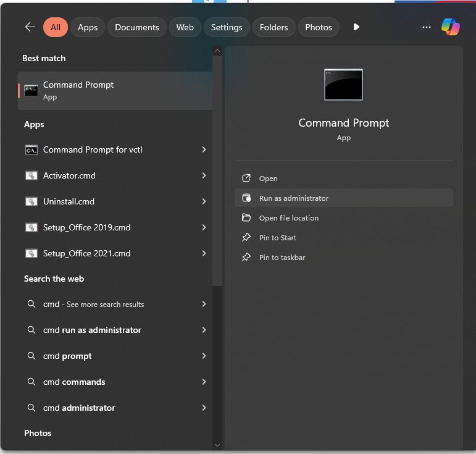Expand chevron for cmd administrator suggestion
Viewport: 476px width, 454px height.
[x=204, y=408]
